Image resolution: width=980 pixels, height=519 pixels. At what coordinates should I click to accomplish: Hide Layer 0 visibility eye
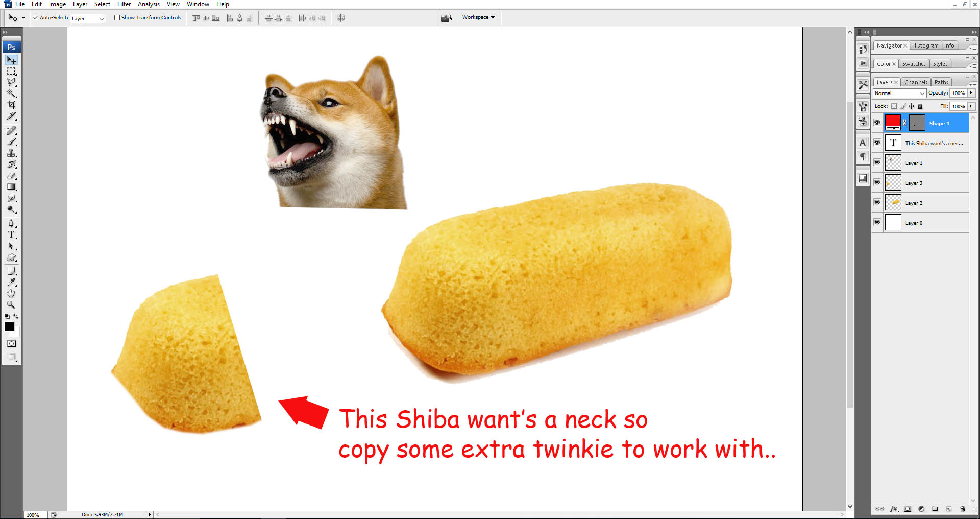(877, 222)
